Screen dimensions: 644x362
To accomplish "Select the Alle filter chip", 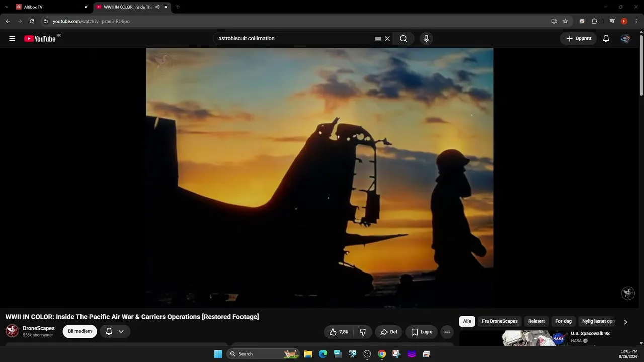I will 467,321.
